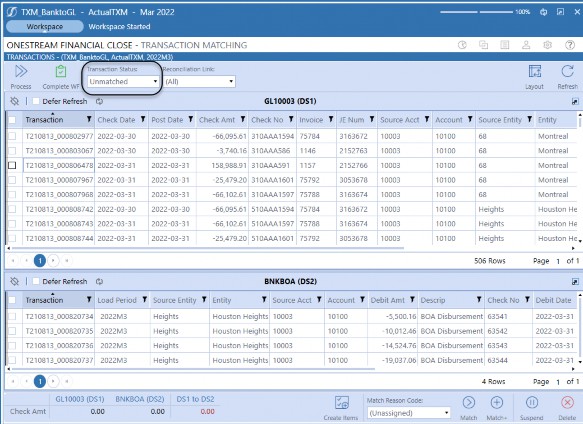Viewport: 583px width, 424px height.
Task: Expand the Match Reason Code dropdown
Action: tap(408, 413)
